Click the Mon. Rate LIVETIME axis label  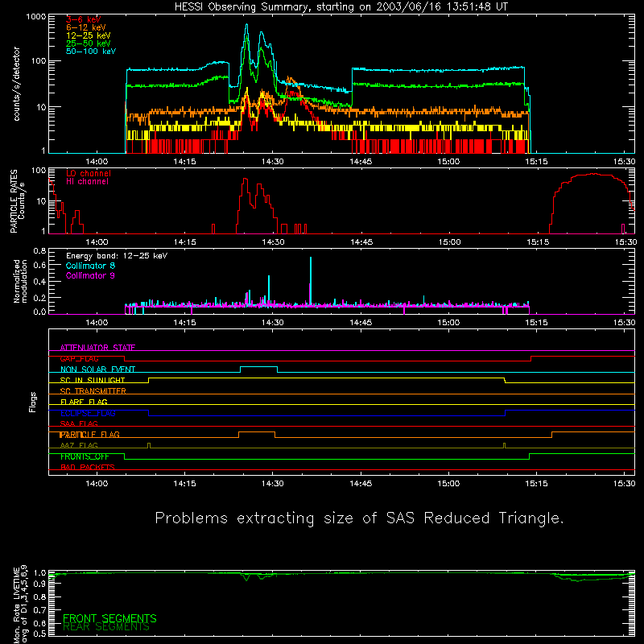tap(20, 605)
